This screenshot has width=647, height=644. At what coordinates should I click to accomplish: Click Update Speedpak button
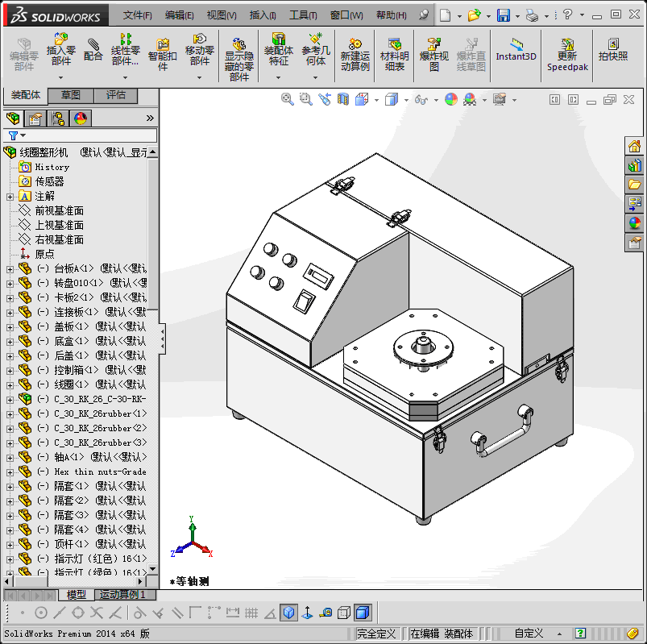click(x=567, y=55)
